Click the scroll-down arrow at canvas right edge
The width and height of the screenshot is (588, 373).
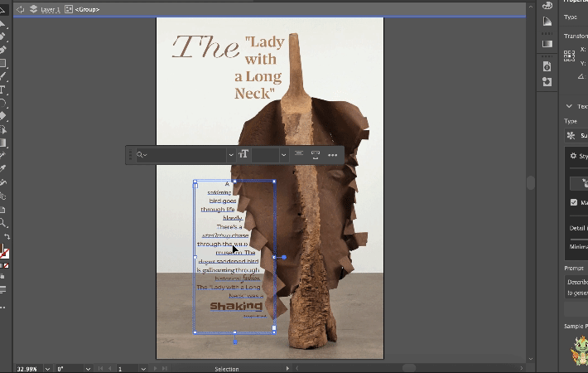[x=531, y=359]
